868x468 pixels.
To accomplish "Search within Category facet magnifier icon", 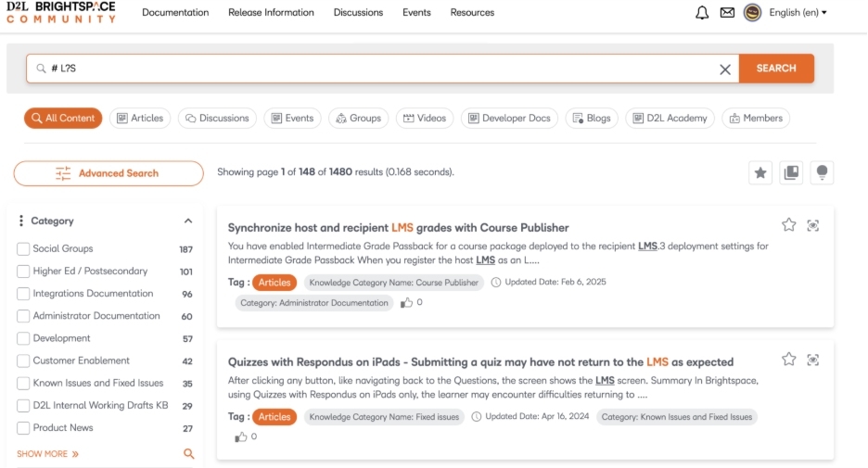I will [x=189, y=453].
